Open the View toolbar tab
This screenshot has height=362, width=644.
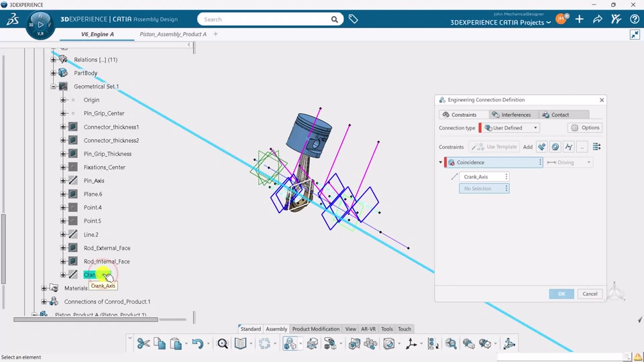[x=351, y=328]
